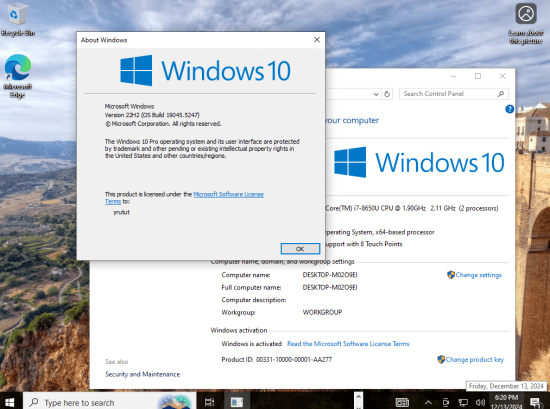Click Learn about this picture icon
Viewport: 550px width, 409px height.
point(526,23)
